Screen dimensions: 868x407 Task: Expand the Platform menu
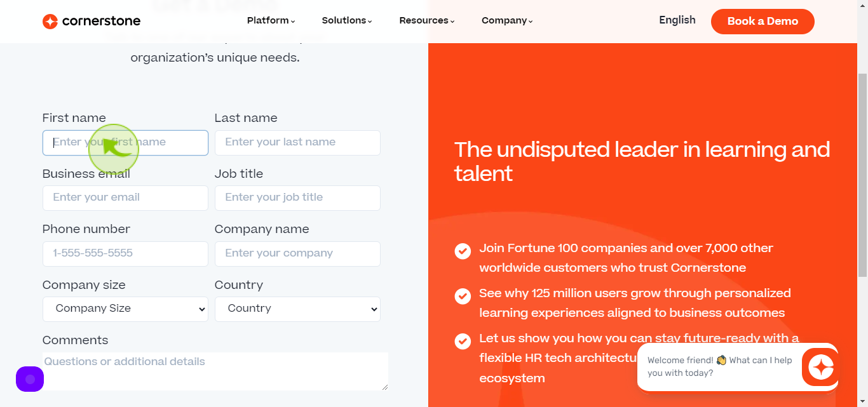271,20
